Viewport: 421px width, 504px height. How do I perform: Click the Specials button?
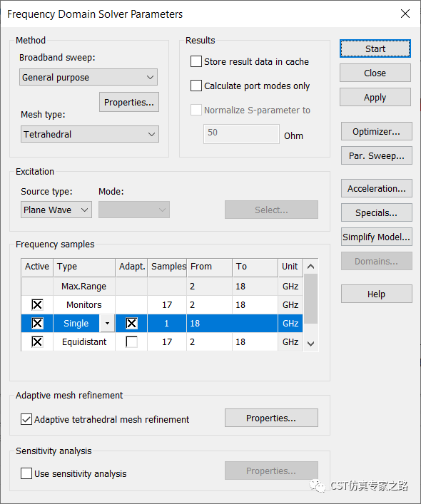coord(376,212)
